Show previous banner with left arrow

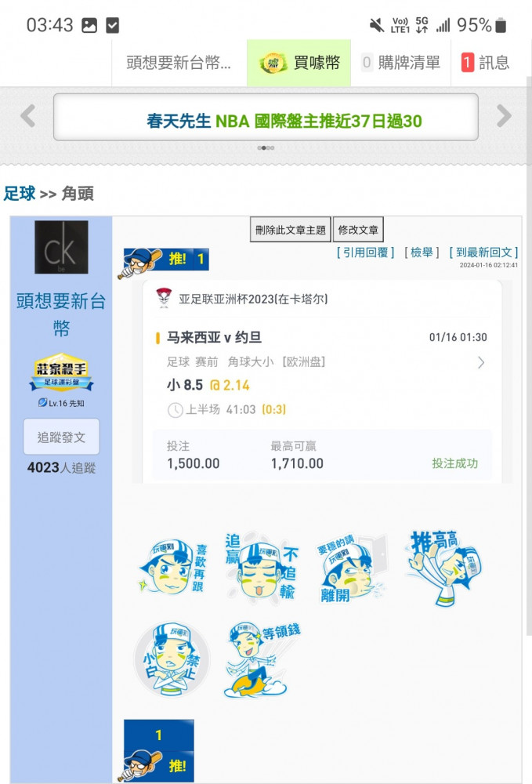pos(28,116)
